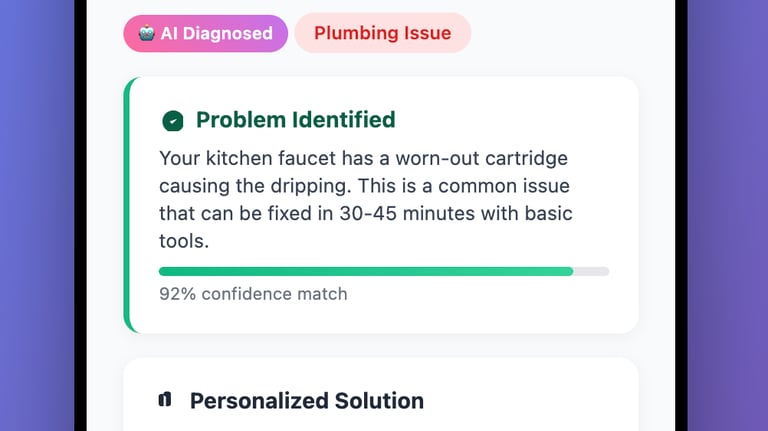
Task: Click the Personalized Solution heading icon
Action: (166, 400)
